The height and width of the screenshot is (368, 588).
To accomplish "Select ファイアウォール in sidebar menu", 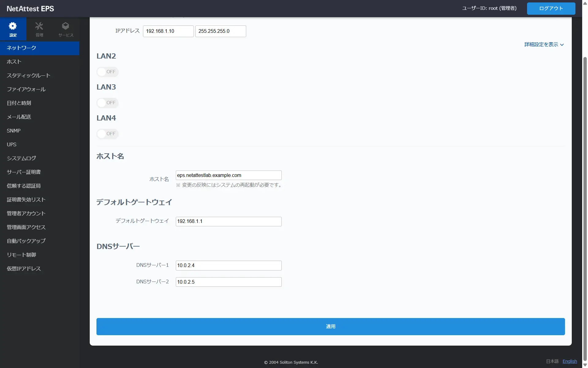I will [x=26, y=89].
